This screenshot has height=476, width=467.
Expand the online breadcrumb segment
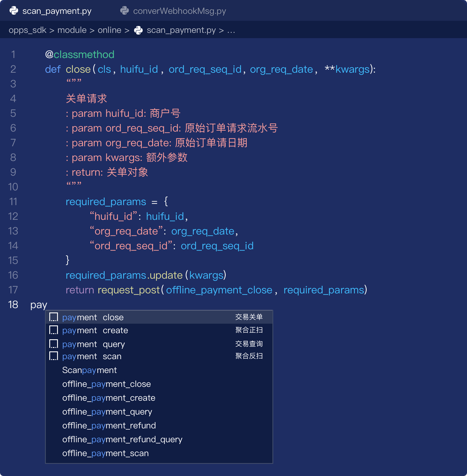[x=109, y=30]
